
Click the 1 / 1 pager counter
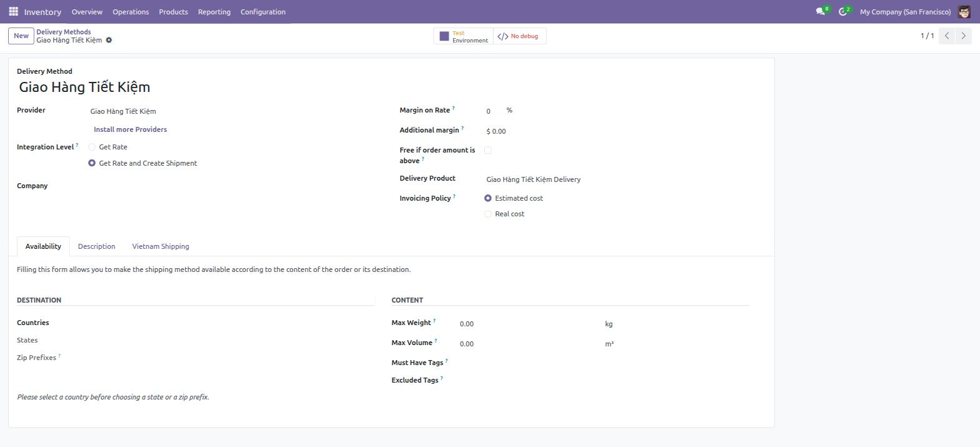pyautogui.click(x=927, y=36)
